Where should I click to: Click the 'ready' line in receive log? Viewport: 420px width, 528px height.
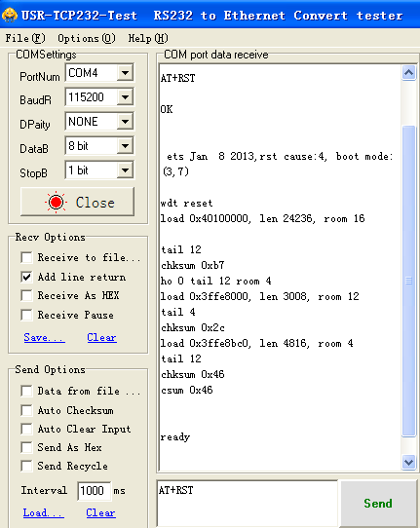coord(175,437)
